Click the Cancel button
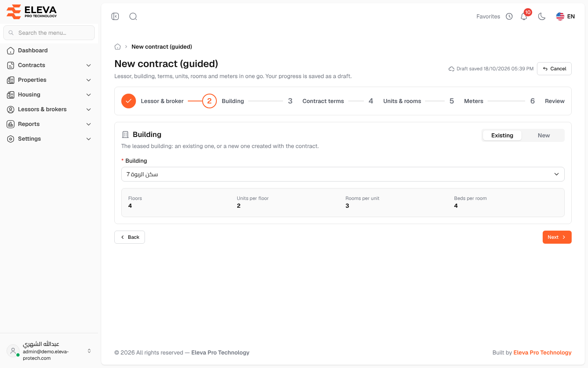The image size is (588, 368). tap(554, 69)
